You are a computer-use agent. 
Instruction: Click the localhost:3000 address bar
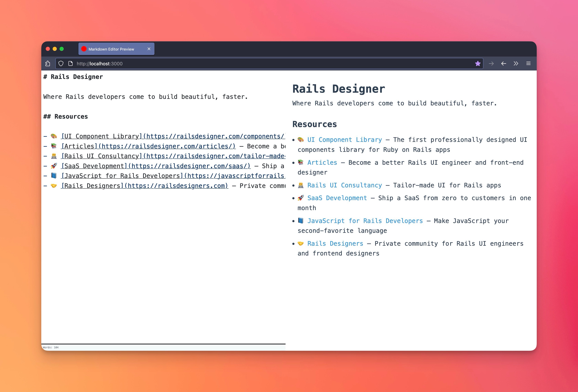click(x=269, y=64)
